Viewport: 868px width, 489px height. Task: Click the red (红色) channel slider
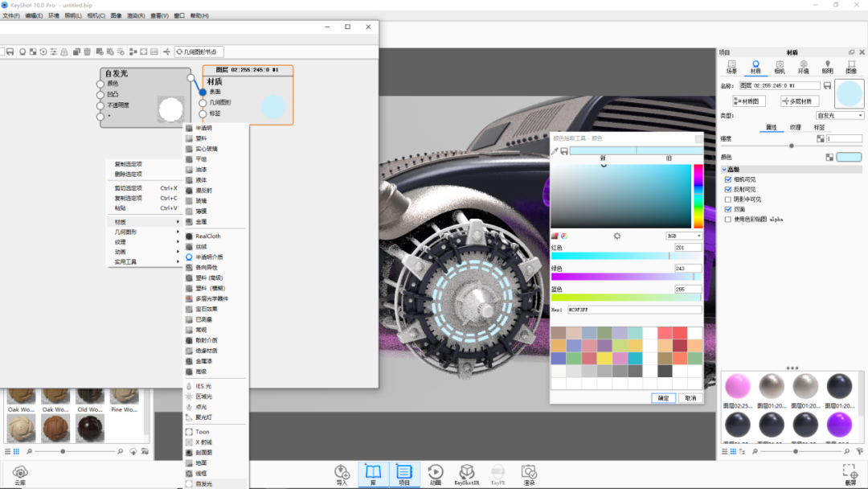(x=626, y=256)
